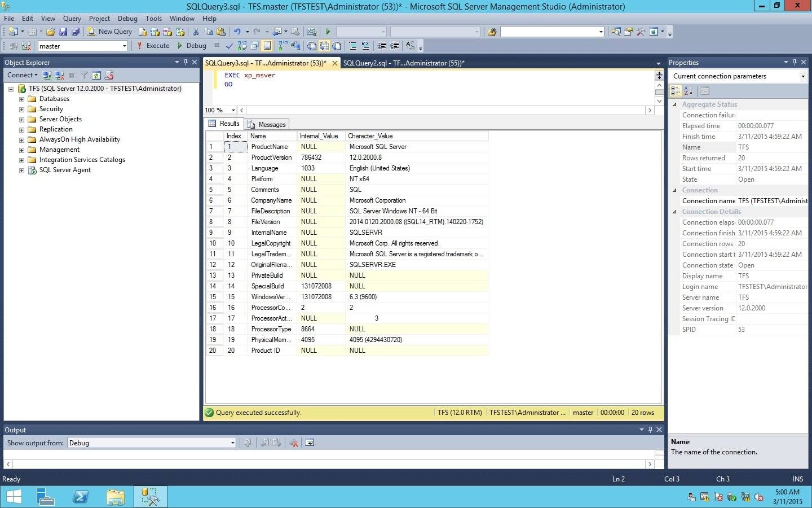
Task: Click Refresh icon in Object Explorer toolbar
Action: click(96, 75)
